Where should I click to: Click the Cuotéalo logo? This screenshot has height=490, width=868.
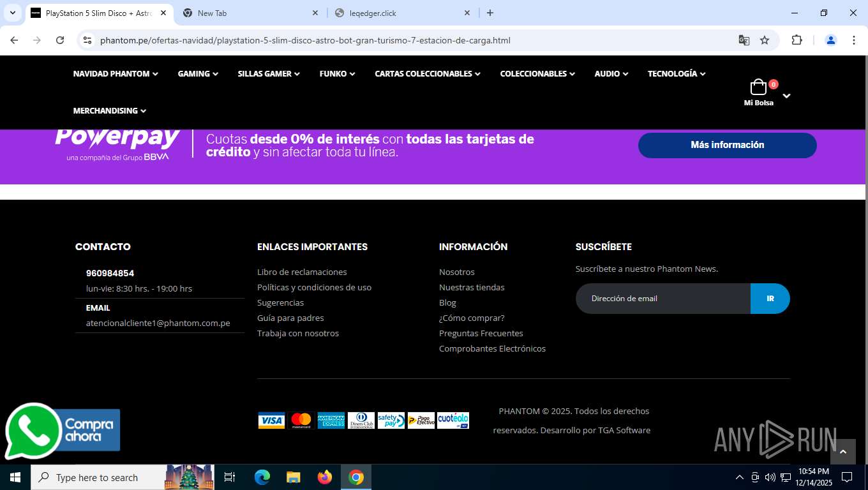point(453,420)
